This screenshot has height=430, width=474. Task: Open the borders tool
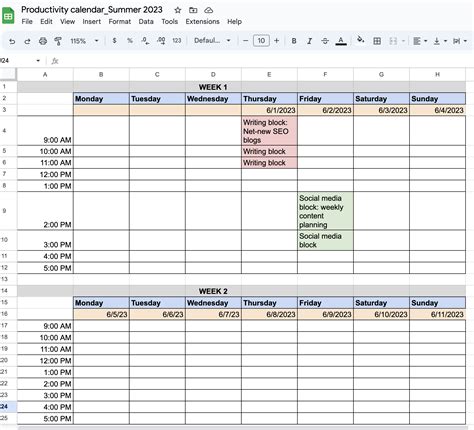(377, 41)
